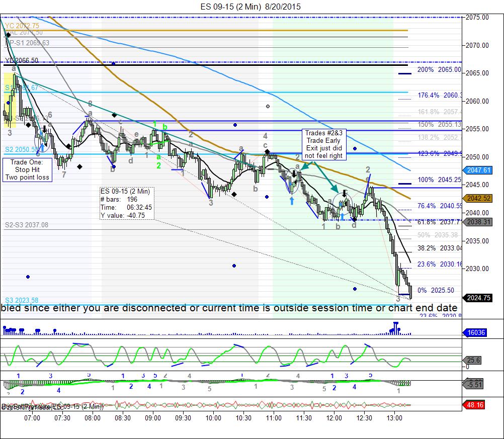The image size is (504, 439).
Task: Click the chart title ES 09-15 (2 Min) 8/20/2015
Action: pos(250,7)
